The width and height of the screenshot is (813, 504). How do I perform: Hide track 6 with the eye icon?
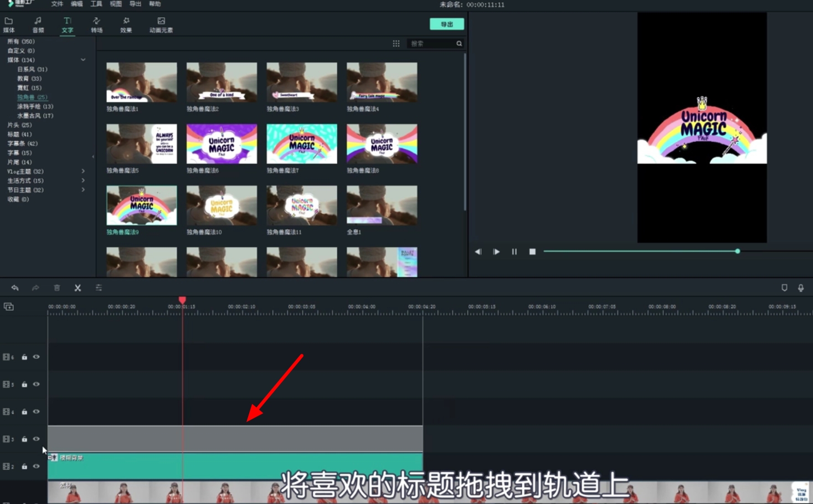[x=37, y=357]
